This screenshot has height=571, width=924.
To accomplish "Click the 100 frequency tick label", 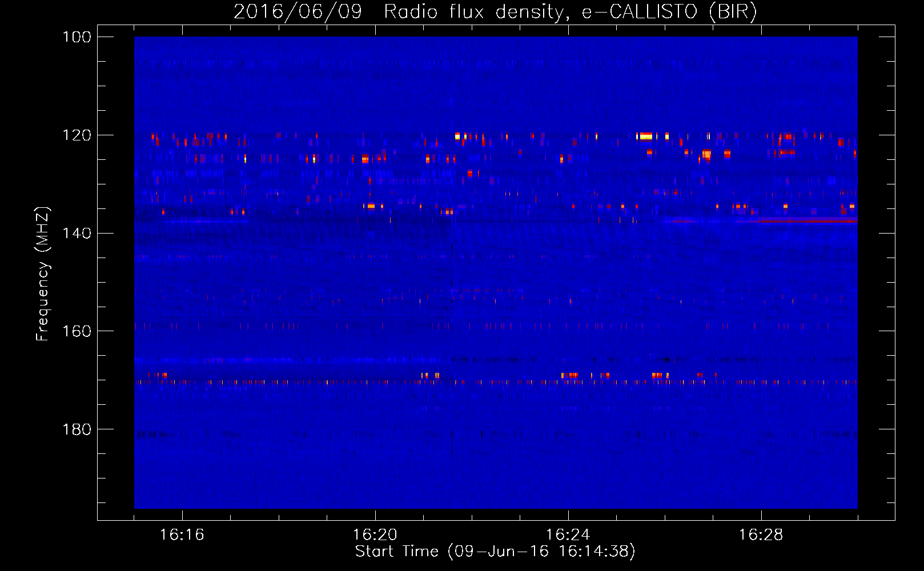I will 77,37.
